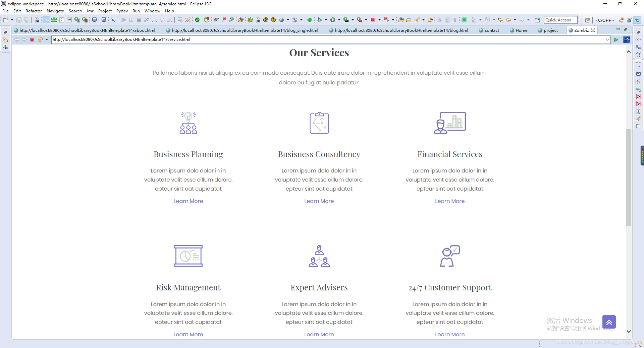Click Learn More under Risk Management
This screenshot has width=644, height=348.
[x=188, y=334]
